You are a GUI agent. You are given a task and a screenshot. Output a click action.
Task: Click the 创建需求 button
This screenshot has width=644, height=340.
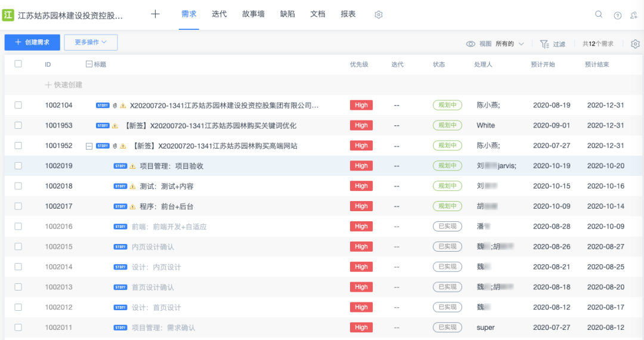pyautogui.click(x=32, y=42)
